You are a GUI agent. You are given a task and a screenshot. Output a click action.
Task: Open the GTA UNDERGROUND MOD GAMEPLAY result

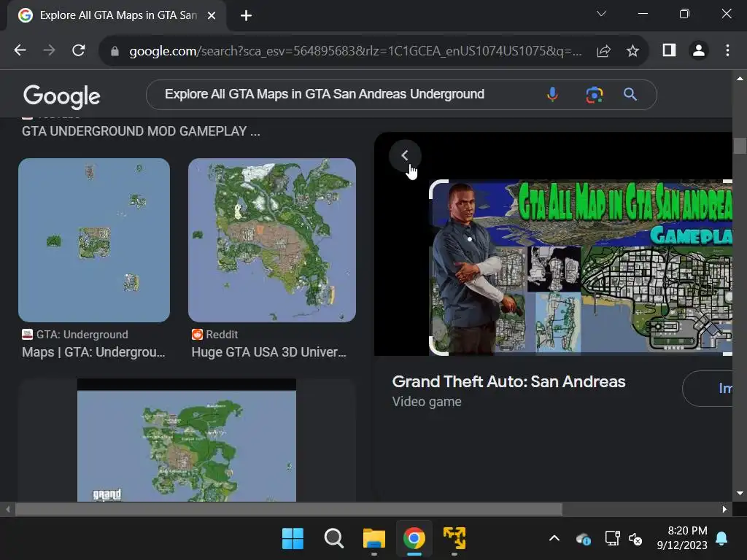(141, 131)
